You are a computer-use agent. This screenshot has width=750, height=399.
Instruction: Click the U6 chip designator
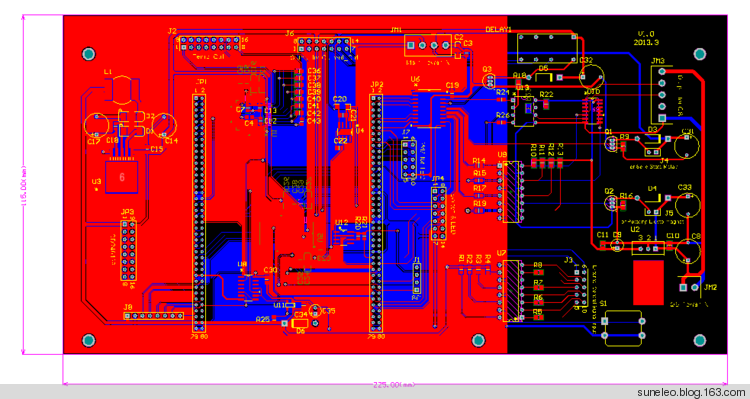click(415, 79)
